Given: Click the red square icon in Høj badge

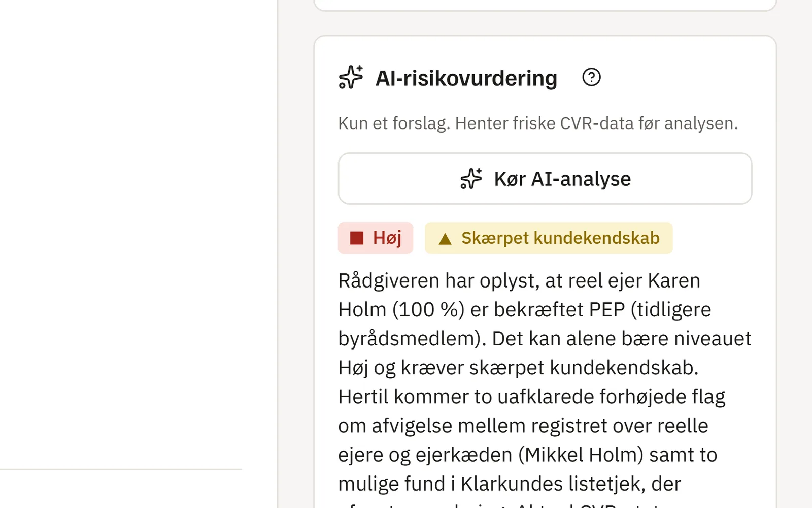Looking at the screenshot, I should [x=357, y=238].
